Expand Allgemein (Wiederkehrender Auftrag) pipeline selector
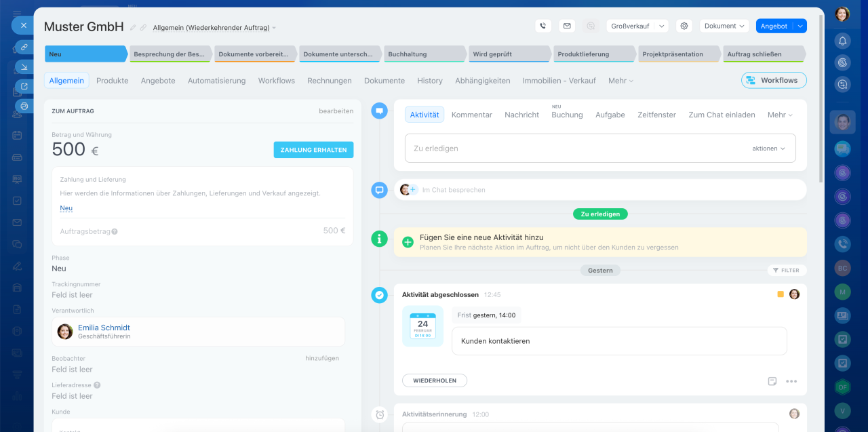 click(214, 28)
